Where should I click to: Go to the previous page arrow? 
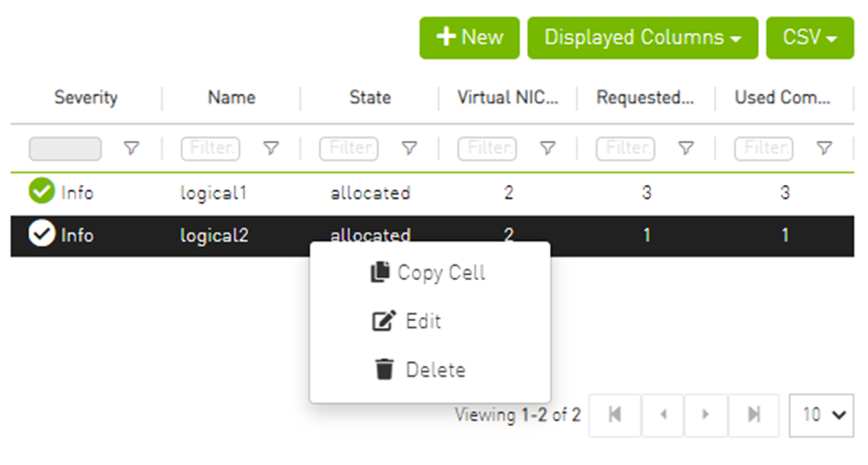pos(662,414)
